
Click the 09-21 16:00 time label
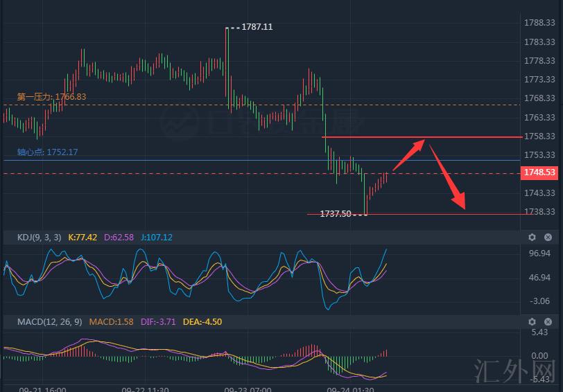pyautogui.click(x=43, y=389)
